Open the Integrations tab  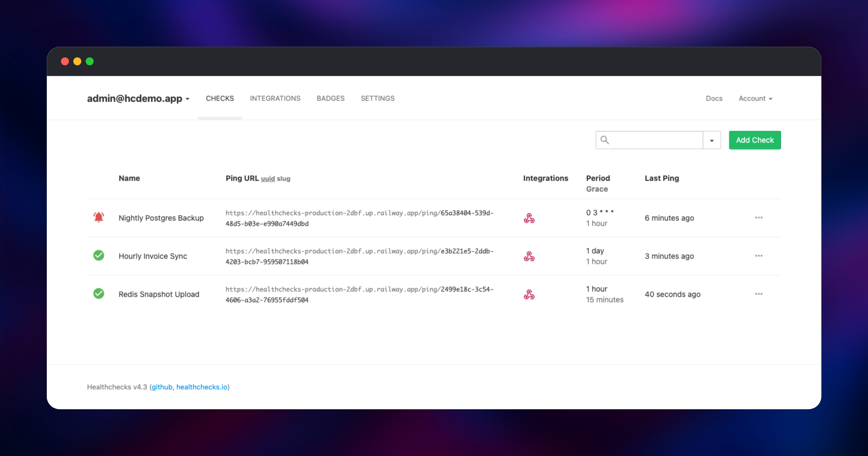click(x=275, y=98)
